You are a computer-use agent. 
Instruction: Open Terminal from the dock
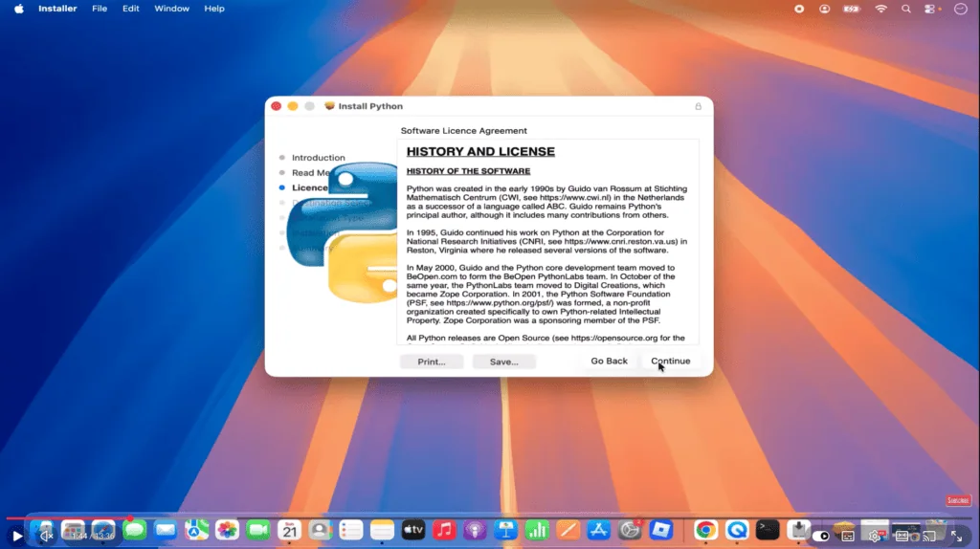[x=768, y=530]
